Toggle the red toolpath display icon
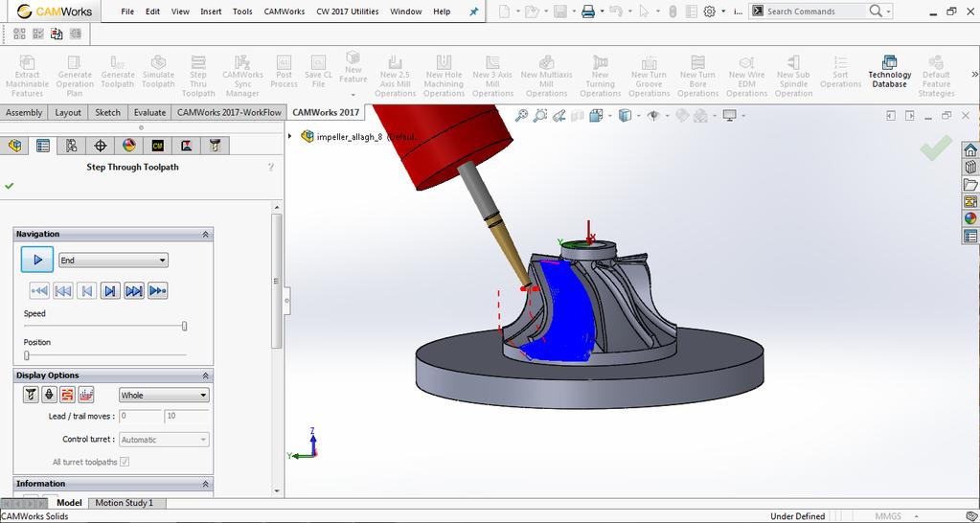This screenshot has width=980, height=523. pyautogui.click(x=67, y=395)
